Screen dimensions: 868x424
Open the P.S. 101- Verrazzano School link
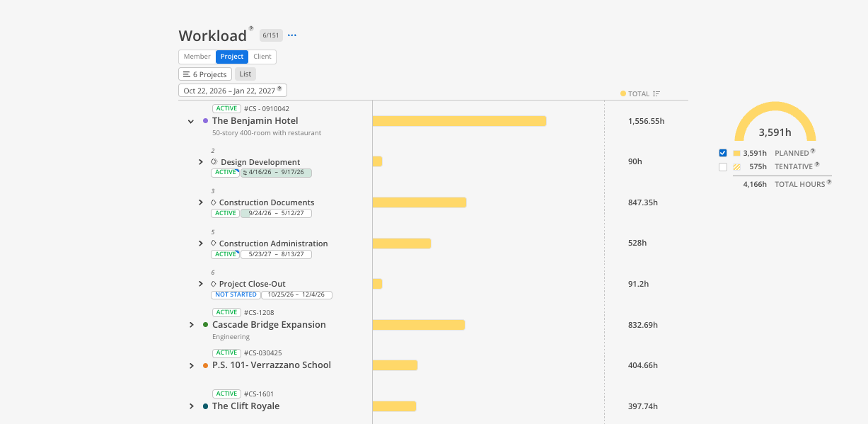272,365
